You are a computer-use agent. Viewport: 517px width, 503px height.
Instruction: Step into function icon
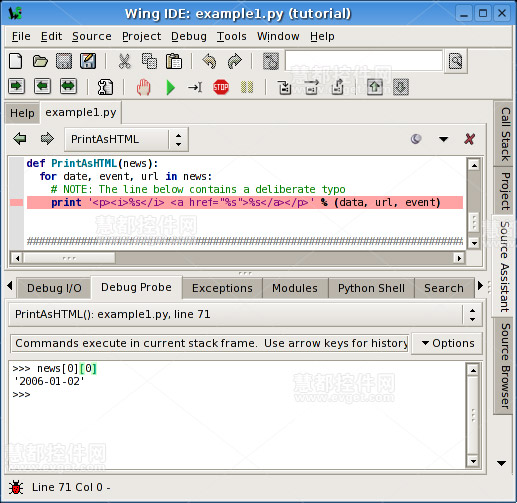[285, 87]
